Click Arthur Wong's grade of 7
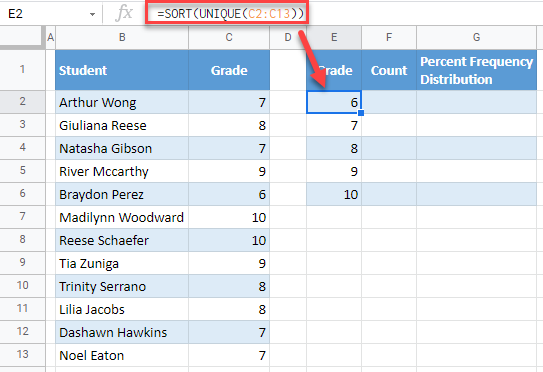Screen dimensions: 543x372 tap(229, 102)
